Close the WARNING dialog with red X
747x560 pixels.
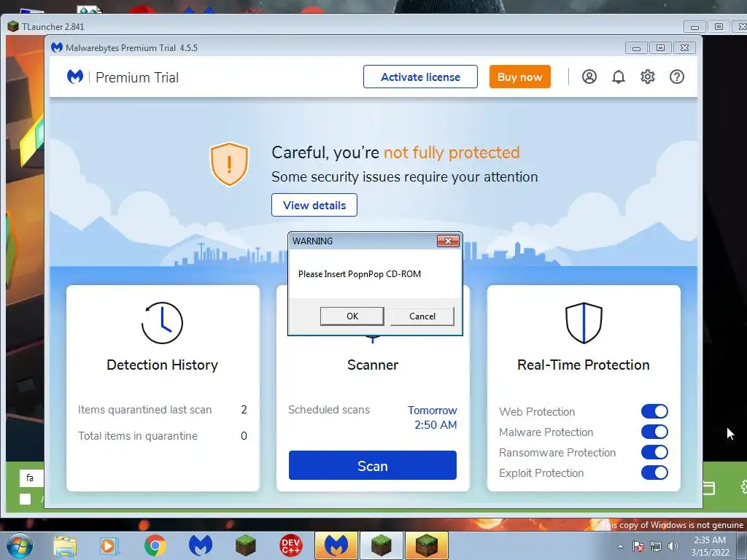coord(449,241)
